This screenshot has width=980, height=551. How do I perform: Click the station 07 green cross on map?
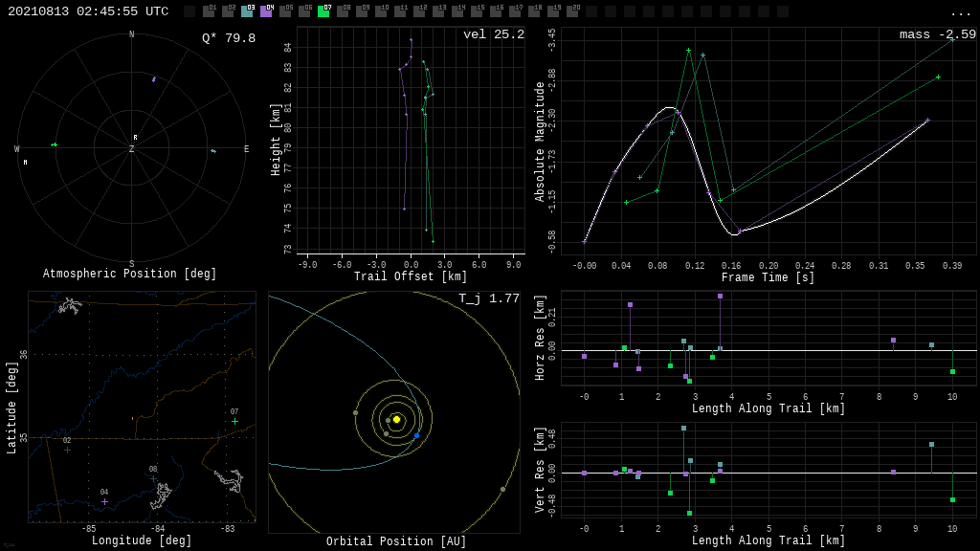pyautogui.click(x=234, y=421)
